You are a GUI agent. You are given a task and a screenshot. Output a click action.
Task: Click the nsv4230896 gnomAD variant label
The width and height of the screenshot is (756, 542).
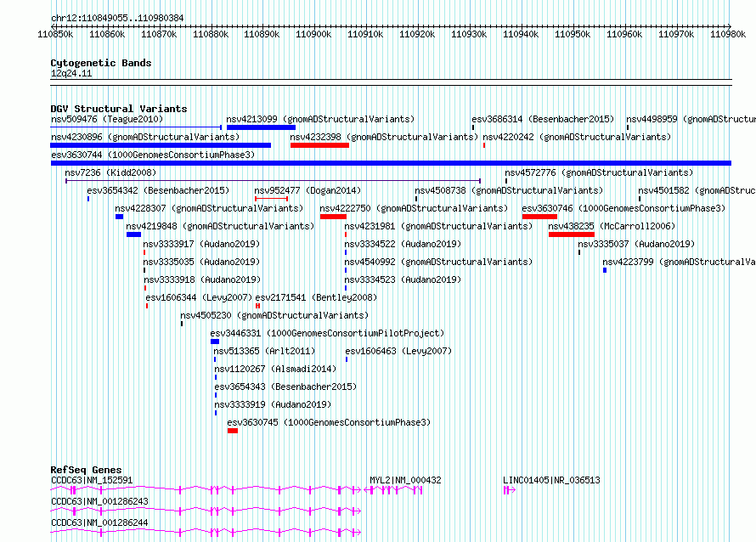145,137
